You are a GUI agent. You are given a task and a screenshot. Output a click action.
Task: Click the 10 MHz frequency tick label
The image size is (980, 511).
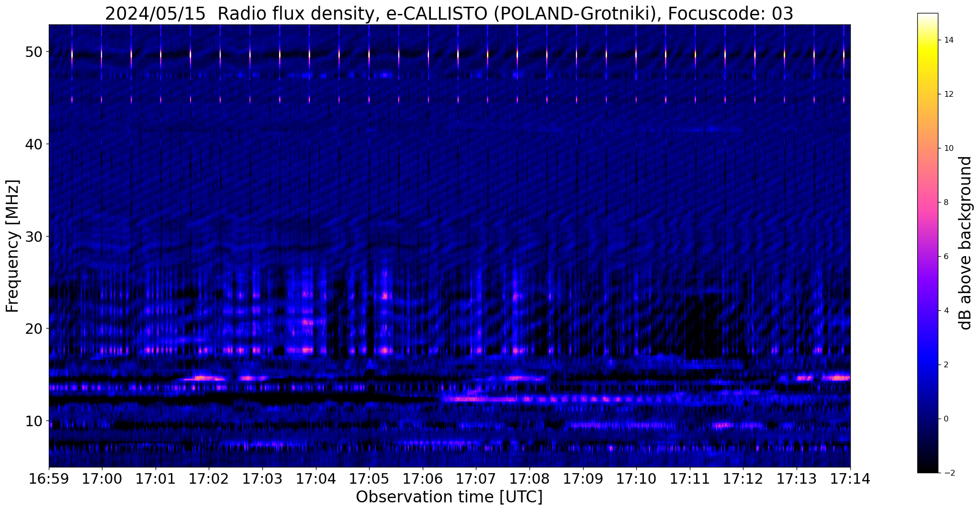click(x=34, y=421)
